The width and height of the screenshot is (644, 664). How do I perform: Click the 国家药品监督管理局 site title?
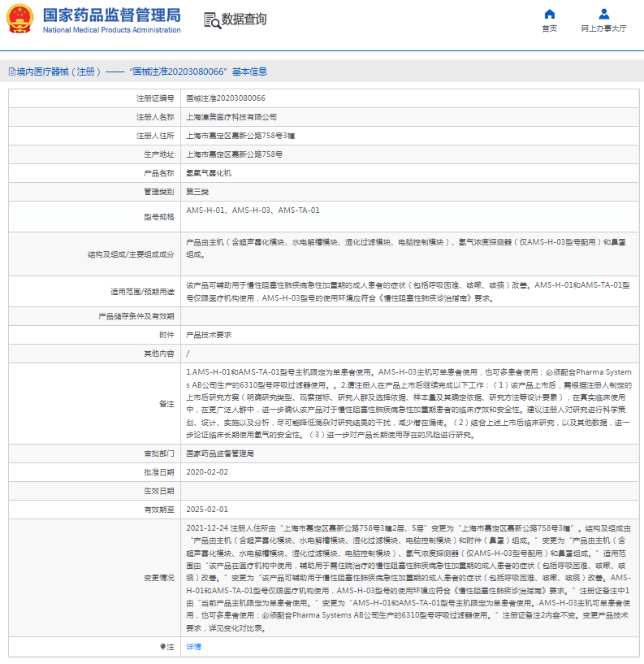click(111, 15)
